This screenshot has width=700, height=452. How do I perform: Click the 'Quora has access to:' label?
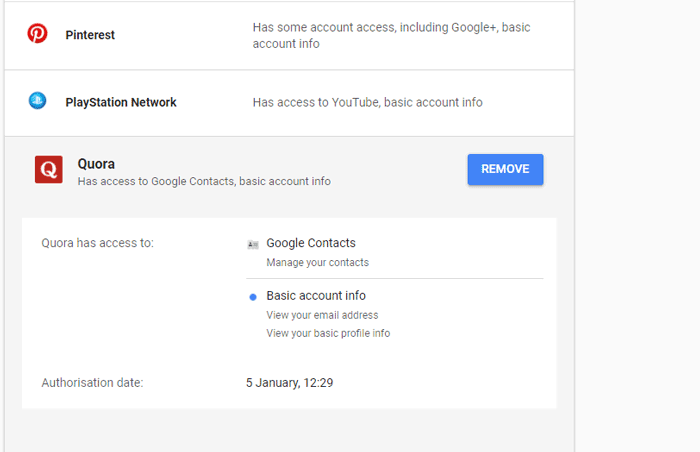[x=97, y=243]
